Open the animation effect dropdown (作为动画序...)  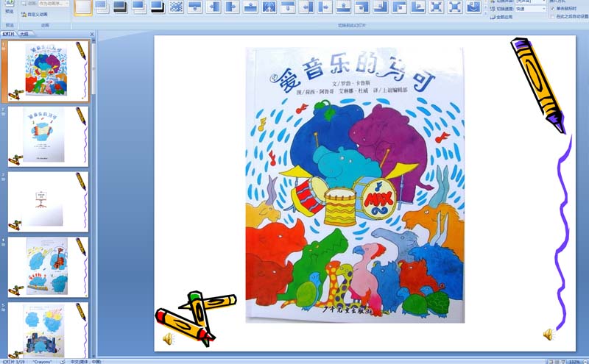point(53,4)
